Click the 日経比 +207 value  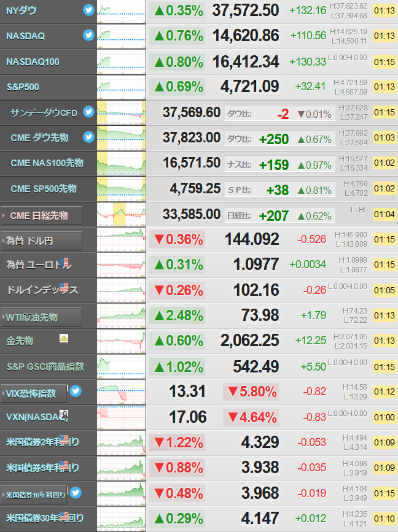274,216
